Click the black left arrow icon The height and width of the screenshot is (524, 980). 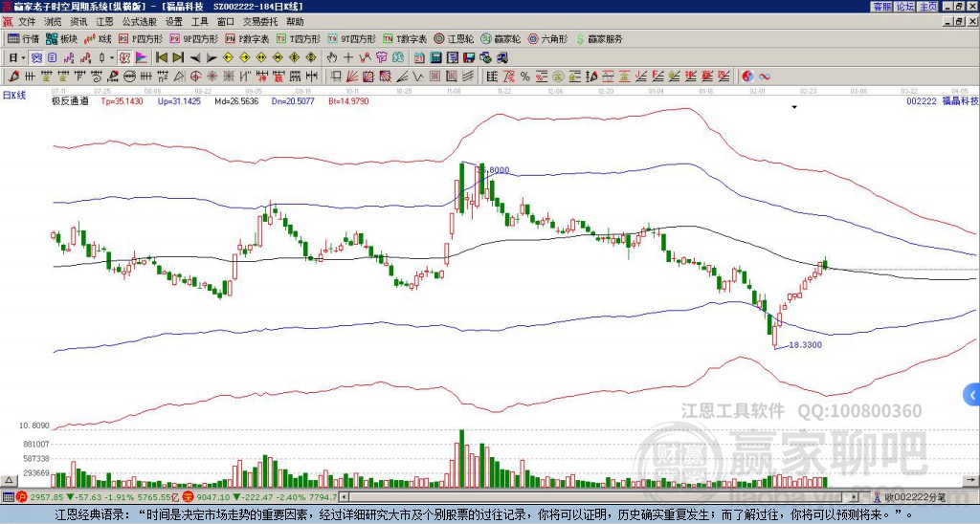click(195, 58)
